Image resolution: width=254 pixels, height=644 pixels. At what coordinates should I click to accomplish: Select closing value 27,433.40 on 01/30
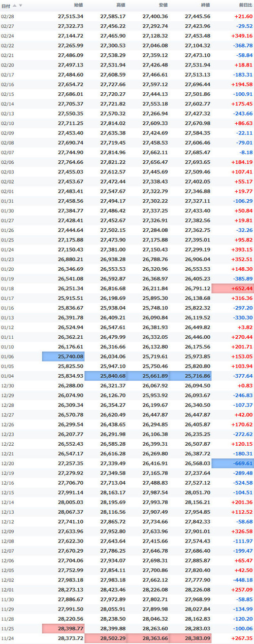click(x=197, y=210)
